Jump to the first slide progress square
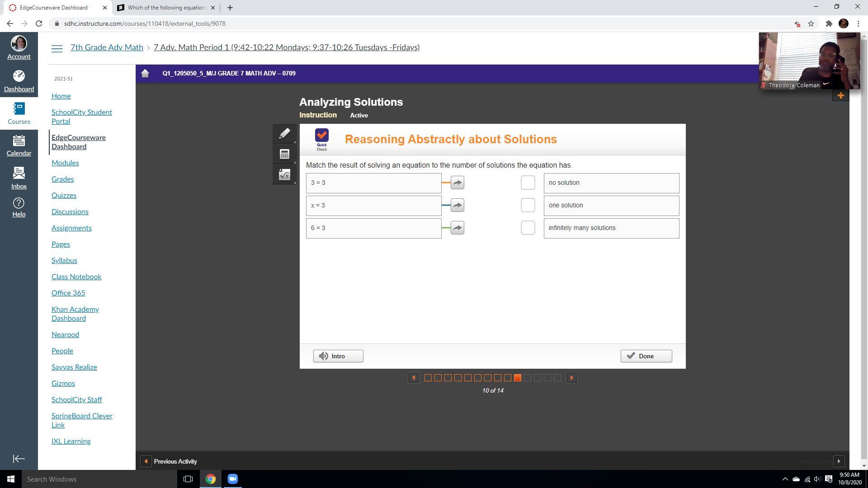The image size is (868, 488). 428,378
